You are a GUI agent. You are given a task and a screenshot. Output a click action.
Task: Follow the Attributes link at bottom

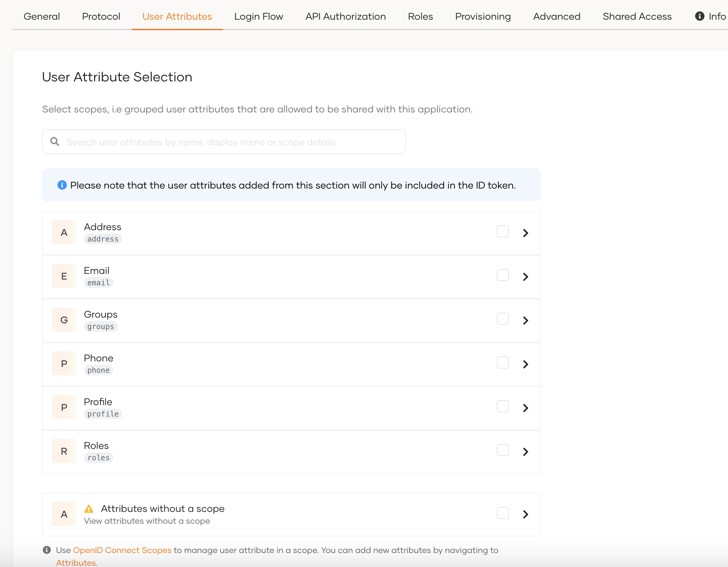tap(77, 563)
